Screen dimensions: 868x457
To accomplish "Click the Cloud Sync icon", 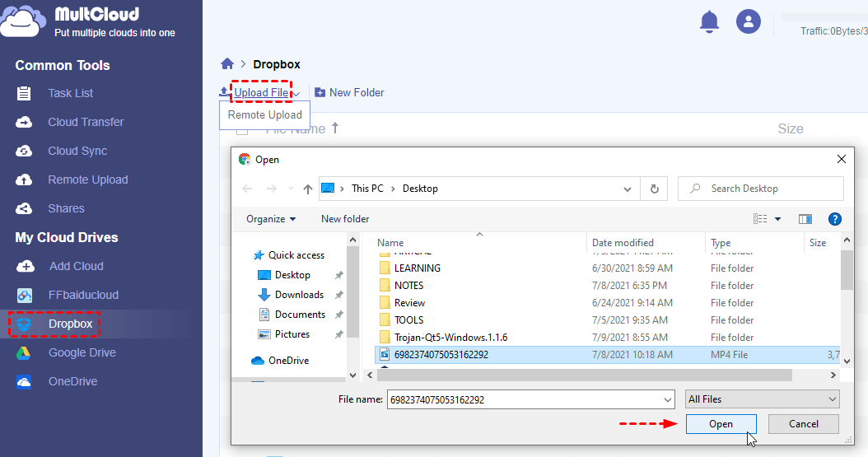I will click(x=24, y=151).
